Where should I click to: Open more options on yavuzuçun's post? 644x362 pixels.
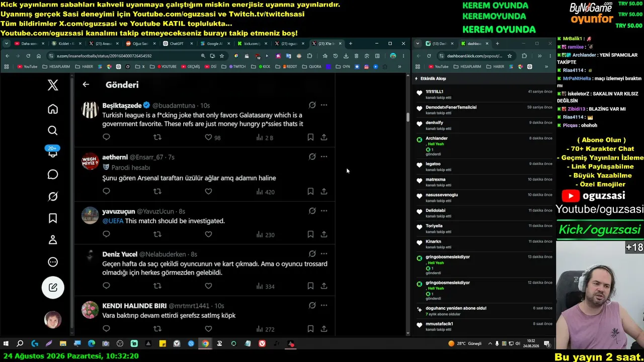click(x=324, y=211)
